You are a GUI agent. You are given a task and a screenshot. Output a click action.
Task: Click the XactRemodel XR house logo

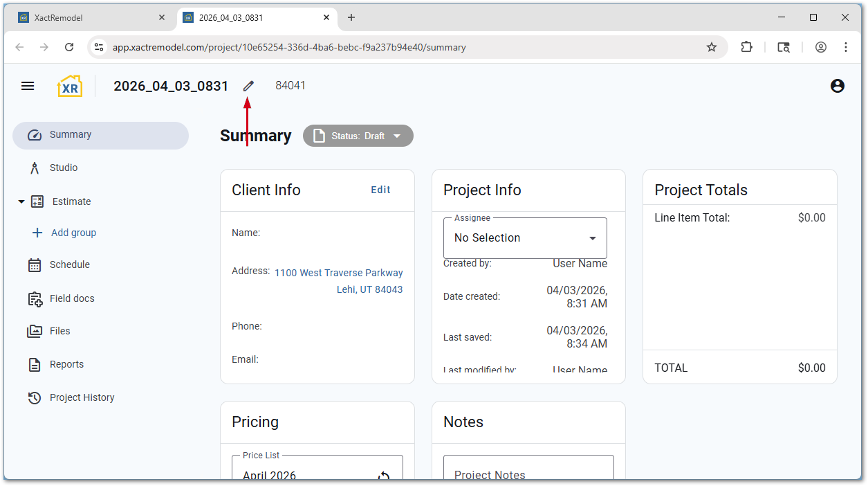click(70, 86)
